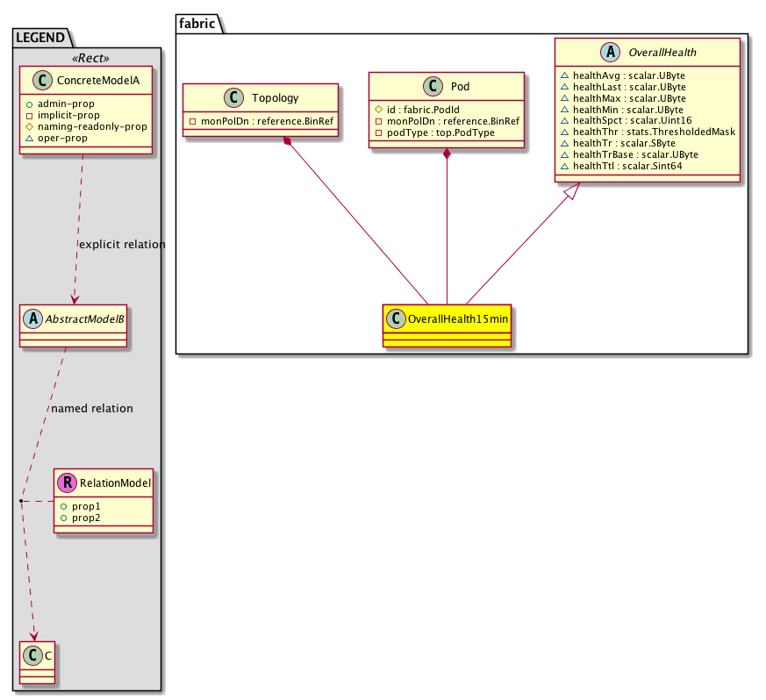Click the Topology monPolDn property row
Image resolution: width=766 pixels, height=700 pixels.
point(261,121)
